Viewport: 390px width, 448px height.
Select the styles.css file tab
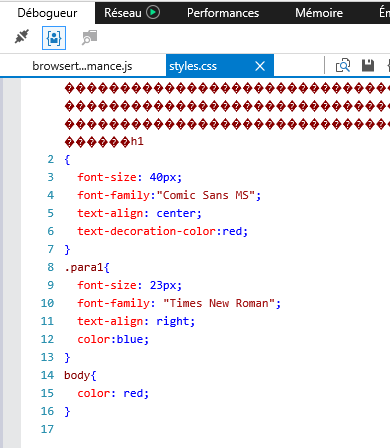(x=193, y=66)
